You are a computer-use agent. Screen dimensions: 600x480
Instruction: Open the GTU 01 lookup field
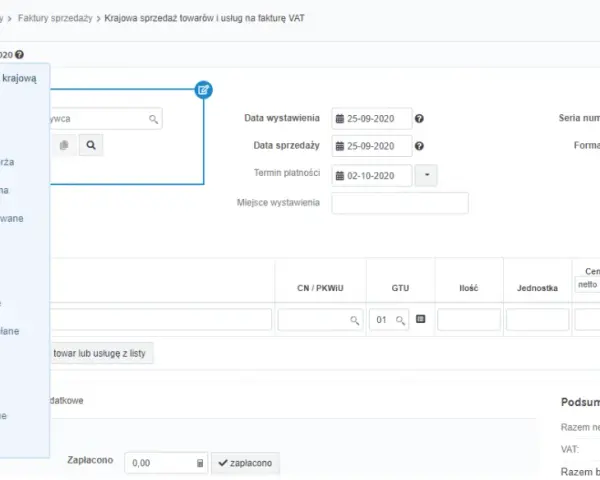coord(389,320)
